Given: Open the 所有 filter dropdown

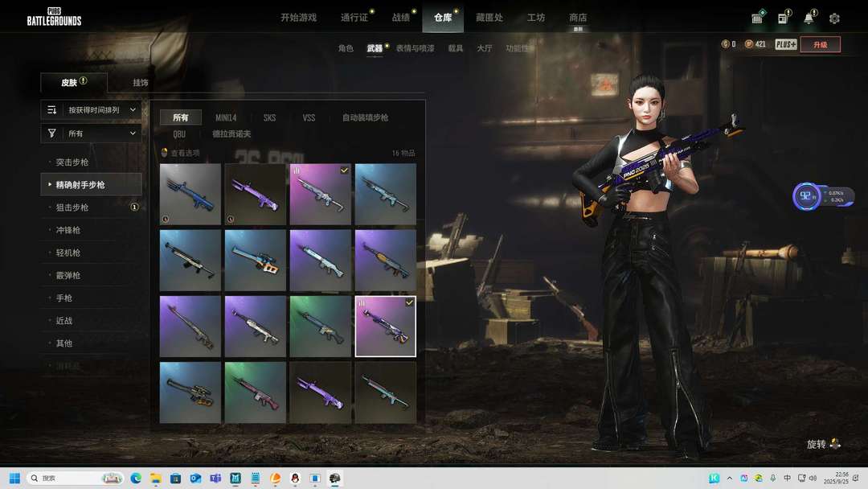Looking at the screenshot, I should [x=92, y=133].
